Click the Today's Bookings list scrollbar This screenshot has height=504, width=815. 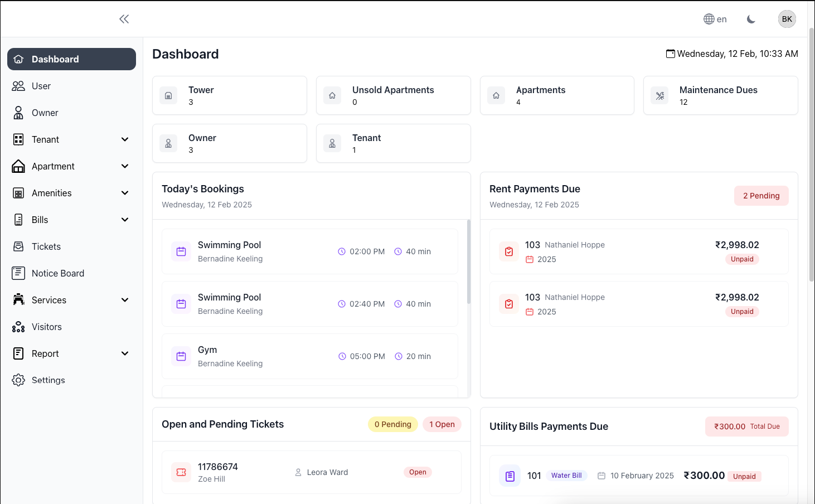[x=468, y=262]
